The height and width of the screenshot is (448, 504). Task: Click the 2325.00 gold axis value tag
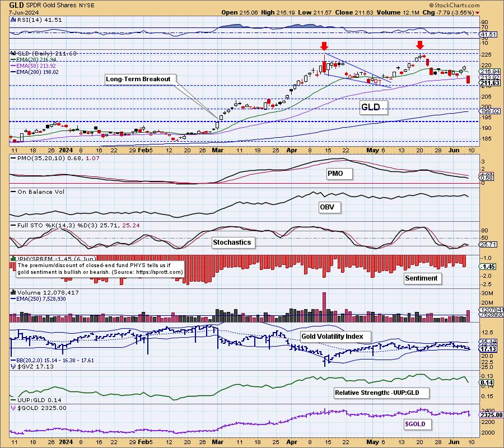492,415
